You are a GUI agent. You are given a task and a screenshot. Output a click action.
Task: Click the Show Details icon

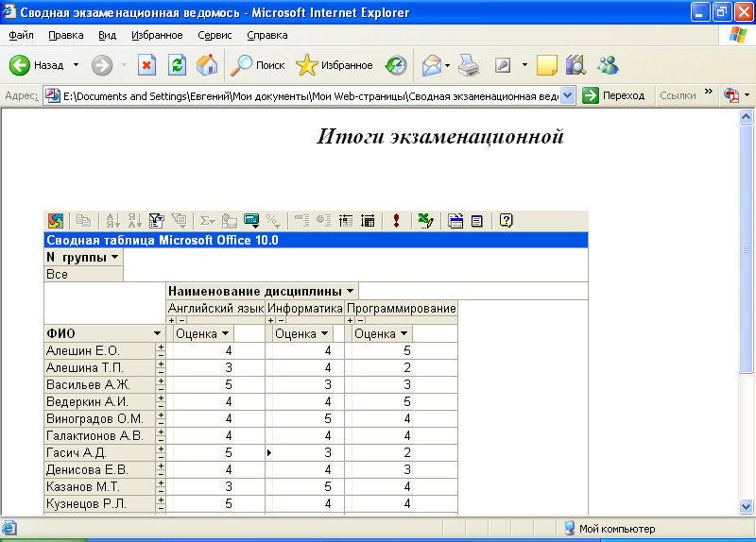[x=368, y=221]
